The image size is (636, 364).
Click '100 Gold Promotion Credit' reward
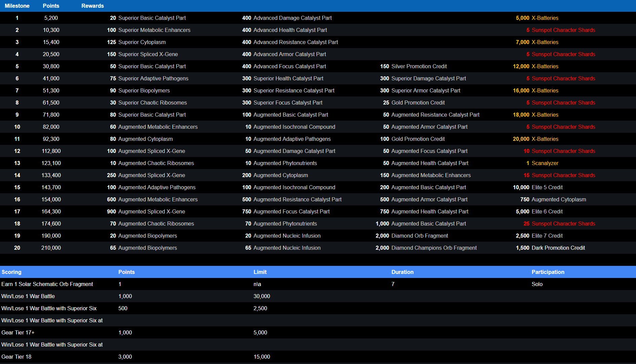(x=412, y=139)
